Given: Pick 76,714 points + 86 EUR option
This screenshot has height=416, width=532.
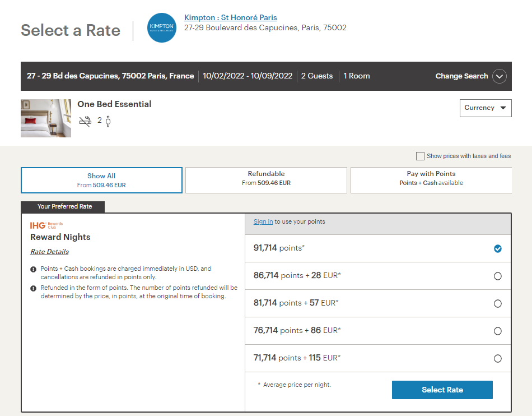Looking at the screenshot, I should (x=497, y=331).
